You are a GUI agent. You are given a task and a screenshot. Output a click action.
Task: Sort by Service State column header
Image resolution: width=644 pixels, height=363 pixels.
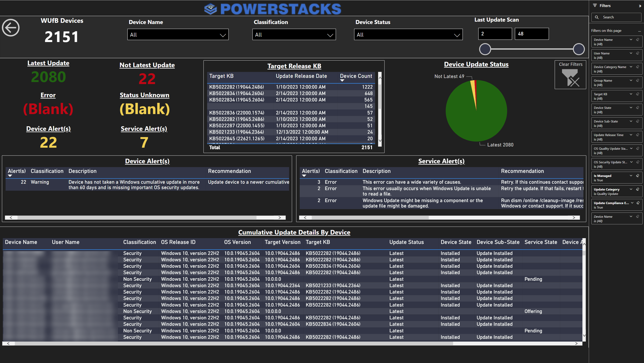541,242
